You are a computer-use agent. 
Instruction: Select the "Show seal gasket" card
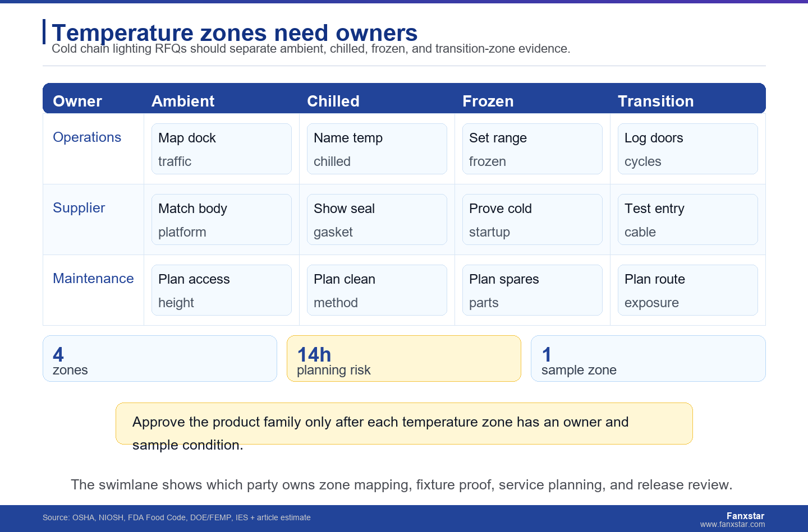click(377, 220)
